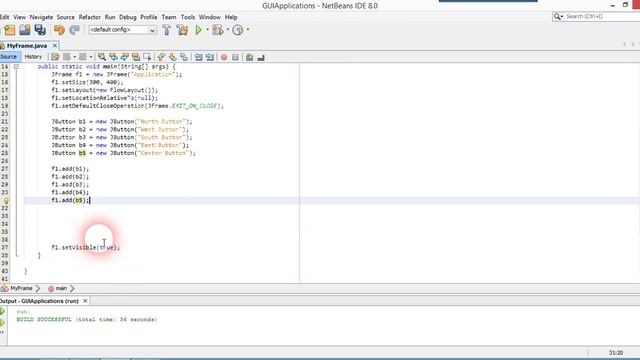Image resolution: width=640 pixels, height=360 pixels.
Task: Open the Tools menu
Action: click(188, 17)
